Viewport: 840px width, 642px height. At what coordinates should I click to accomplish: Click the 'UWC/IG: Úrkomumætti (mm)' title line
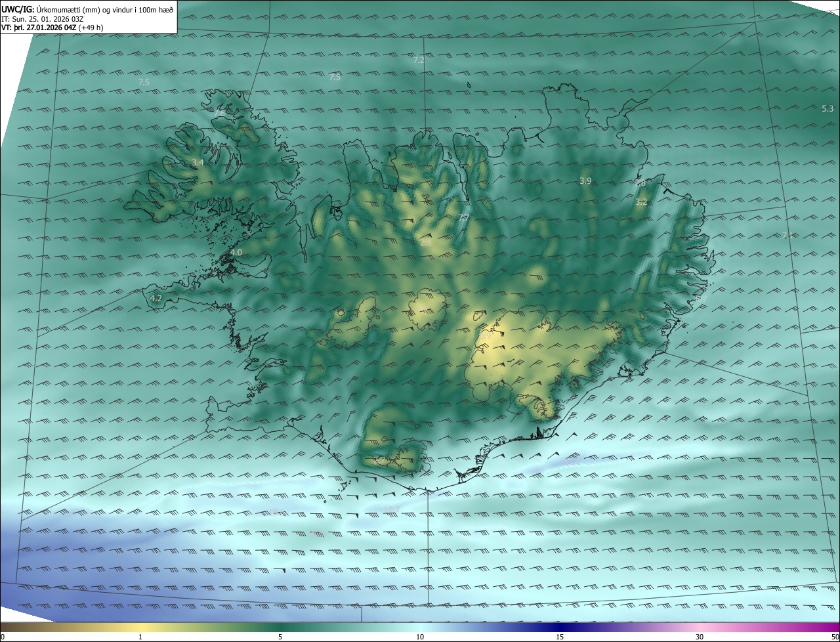click(x=87, y=9)
